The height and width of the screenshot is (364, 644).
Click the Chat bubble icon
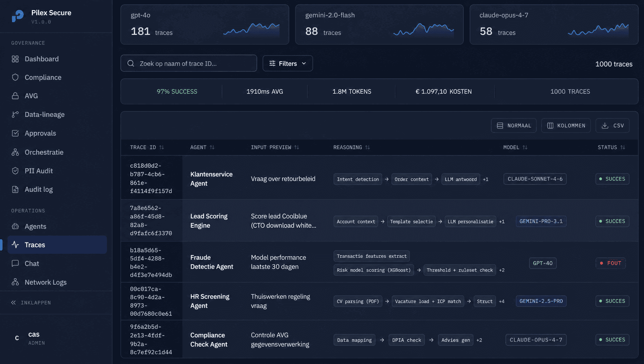pos(15,263)
